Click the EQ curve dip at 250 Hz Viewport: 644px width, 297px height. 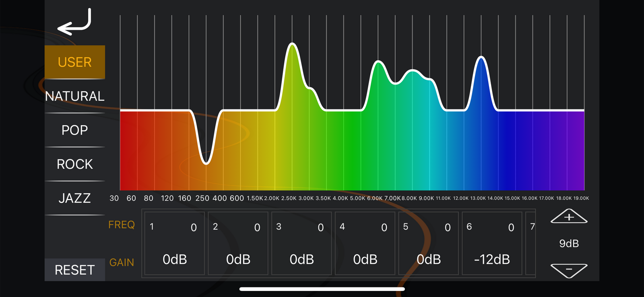[206, 163]
